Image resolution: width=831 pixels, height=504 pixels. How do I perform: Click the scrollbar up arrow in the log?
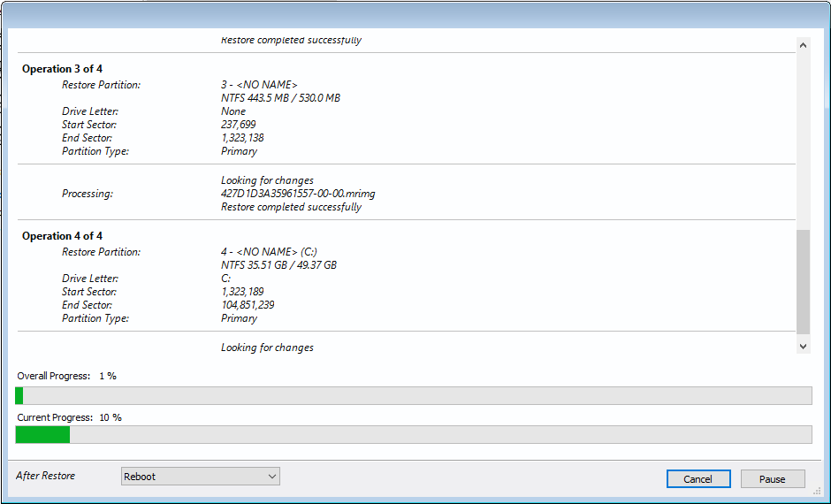(803, 44)
